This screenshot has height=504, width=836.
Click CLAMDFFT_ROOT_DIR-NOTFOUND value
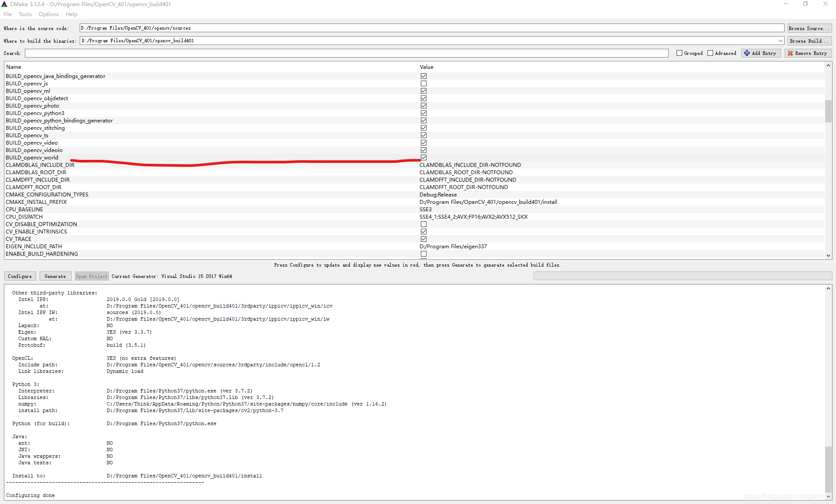click(x=464, y=187)
